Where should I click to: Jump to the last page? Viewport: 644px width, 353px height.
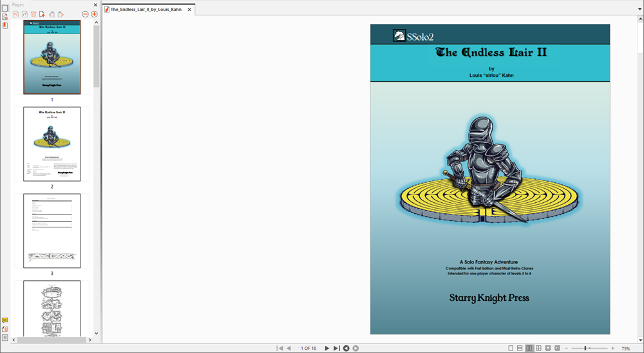pyautogui.click(x=336, y=348)
